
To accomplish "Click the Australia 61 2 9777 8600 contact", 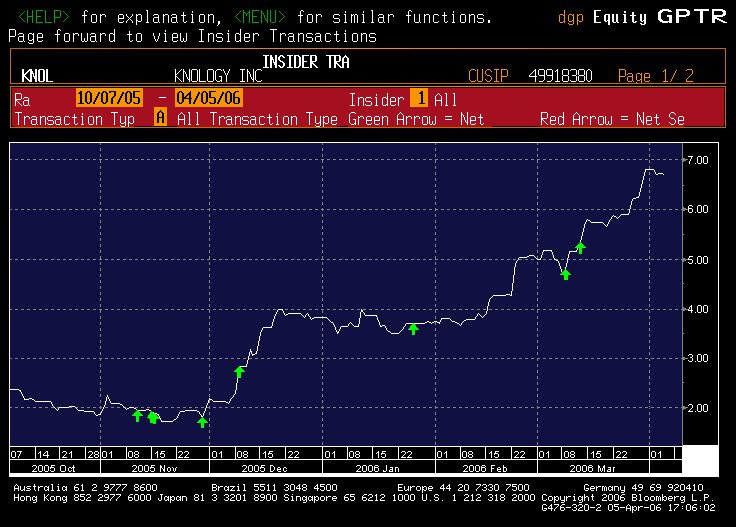I will pos(85,488).
